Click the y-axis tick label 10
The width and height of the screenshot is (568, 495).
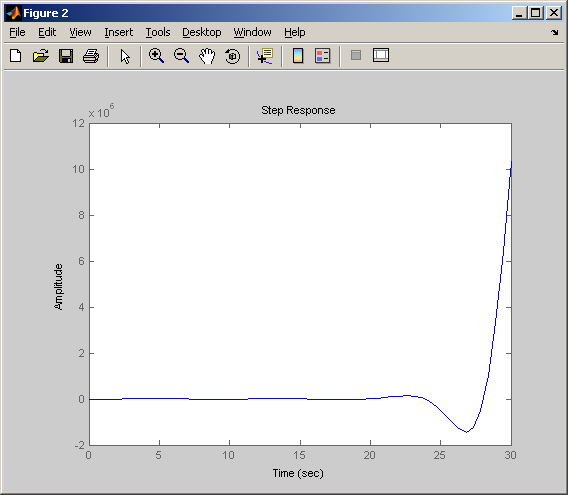click(x=78, y=169)
